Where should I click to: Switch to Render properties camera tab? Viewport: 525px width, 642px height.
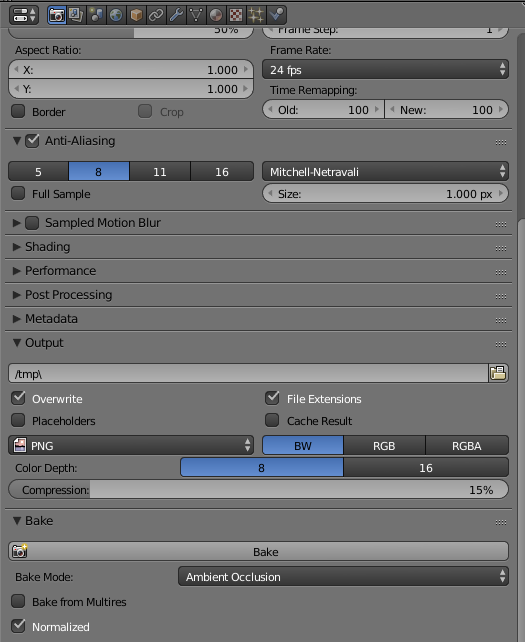tap(57, 15)
